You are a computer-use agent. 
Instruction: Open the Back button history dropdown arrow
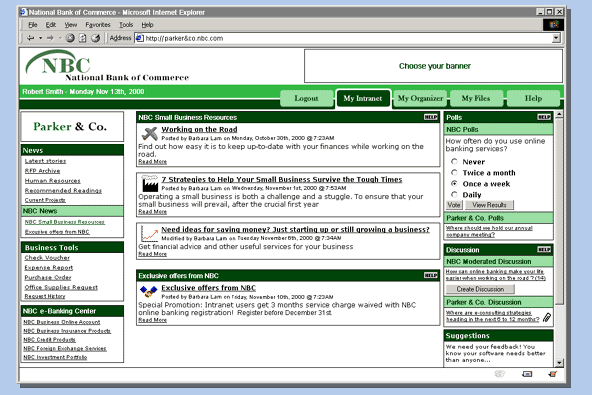[x=40, y=38]
